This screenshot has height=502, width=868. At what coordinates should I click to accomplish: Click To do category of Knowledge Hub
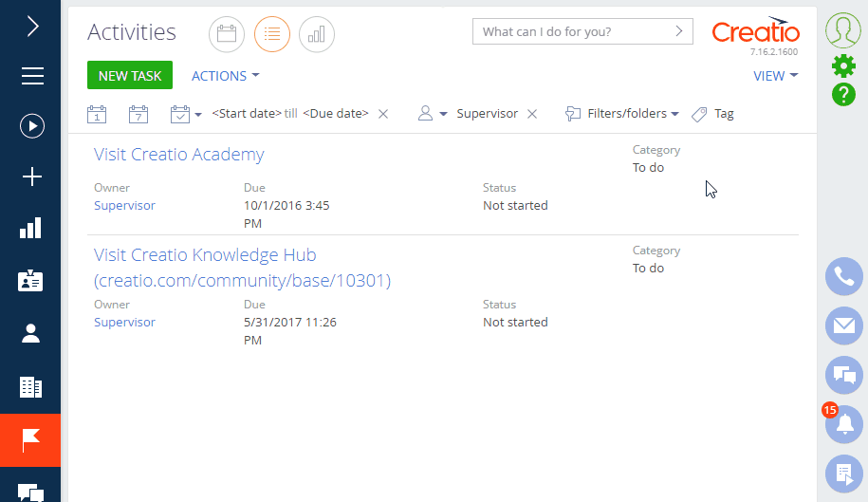(648, 269)
